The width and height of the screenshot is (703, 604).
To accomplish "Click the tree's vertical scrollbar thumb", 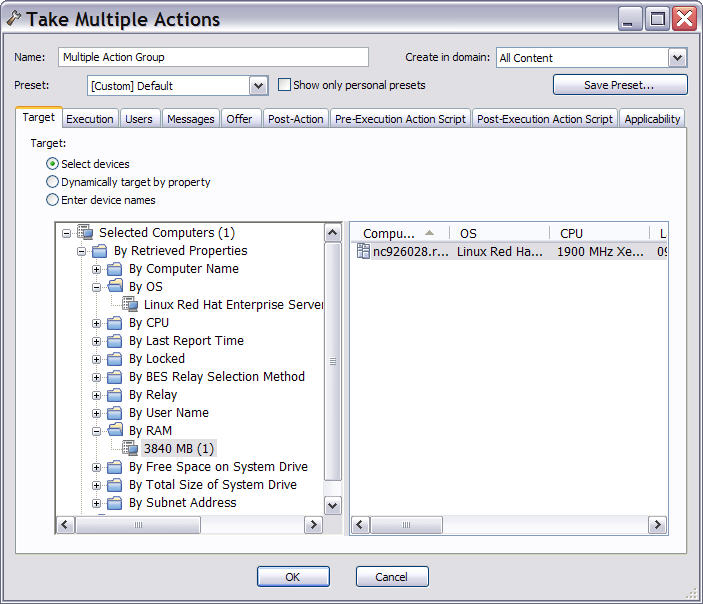I will (332, 361).
